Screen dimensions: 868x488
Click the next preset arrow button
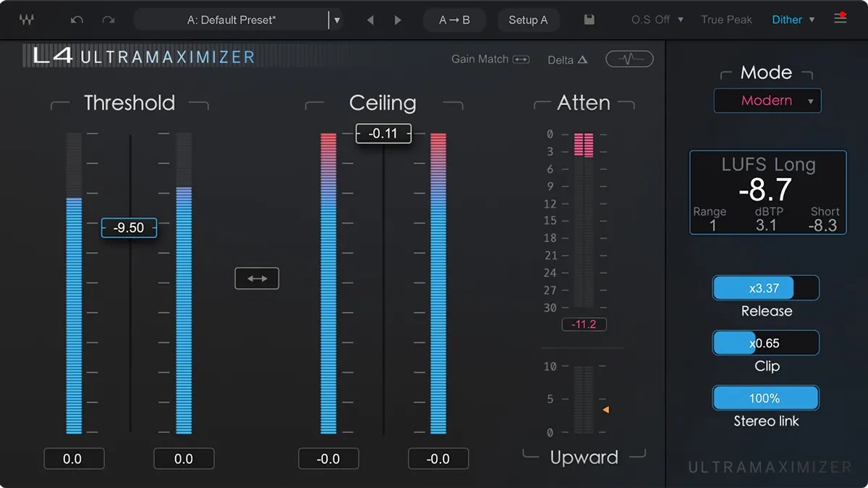click(x=397, y=20)
